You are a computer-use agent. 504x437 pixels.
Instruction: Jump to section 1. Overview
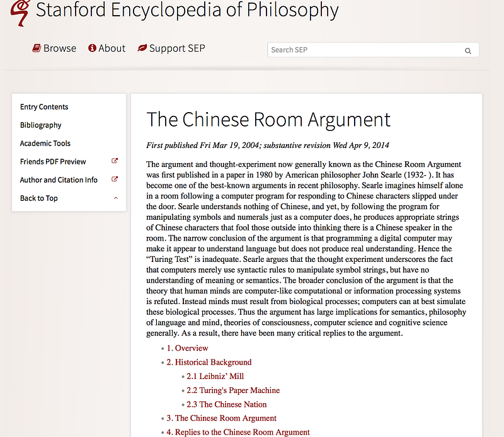(x=187, y=348)
